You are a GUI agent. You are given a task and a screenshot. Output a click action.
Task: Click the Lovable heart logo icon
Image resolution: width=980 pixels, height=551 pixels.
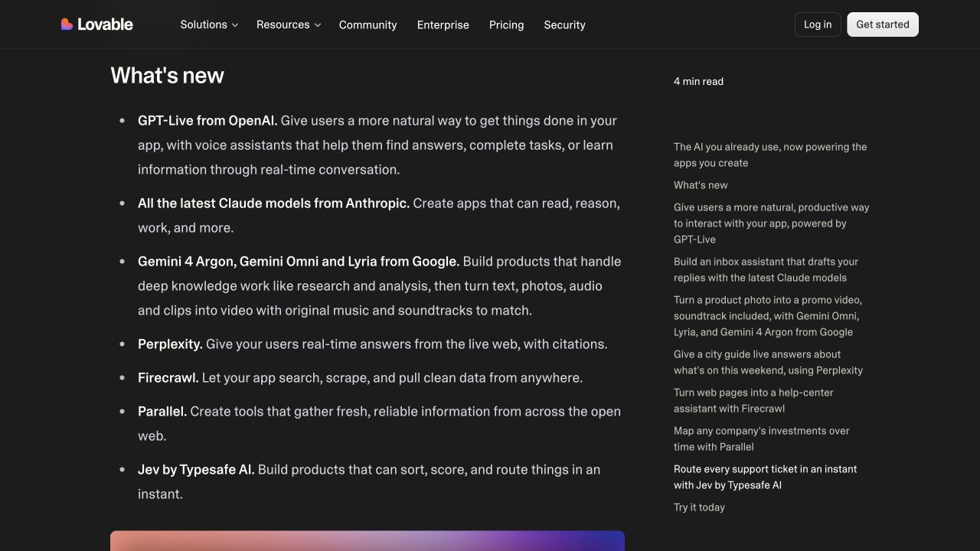tap(67, 24)
